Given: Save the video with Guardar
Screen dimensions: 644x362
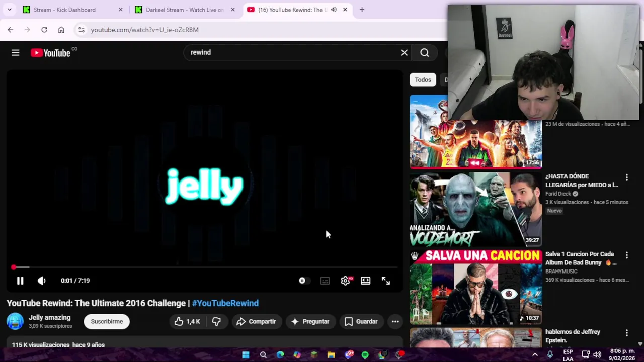Looking at the screenshot, I should [361, 321].
